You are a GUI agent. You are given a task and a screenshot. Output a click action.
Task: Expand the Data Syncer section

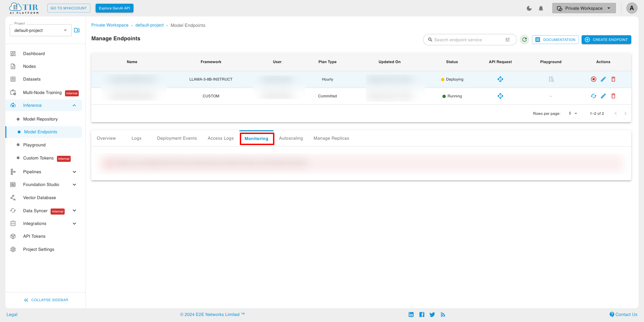point(74,211)
